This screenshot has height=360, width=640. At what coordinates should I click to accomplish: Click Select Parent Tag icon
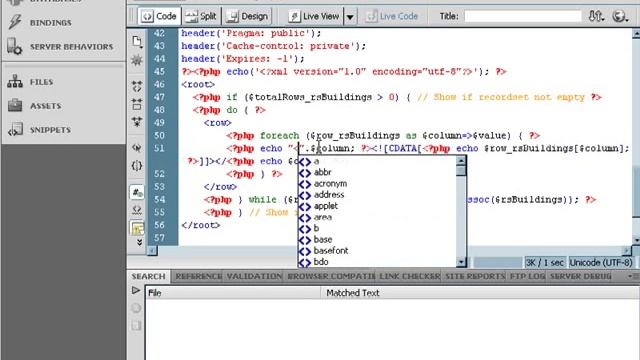137,147
